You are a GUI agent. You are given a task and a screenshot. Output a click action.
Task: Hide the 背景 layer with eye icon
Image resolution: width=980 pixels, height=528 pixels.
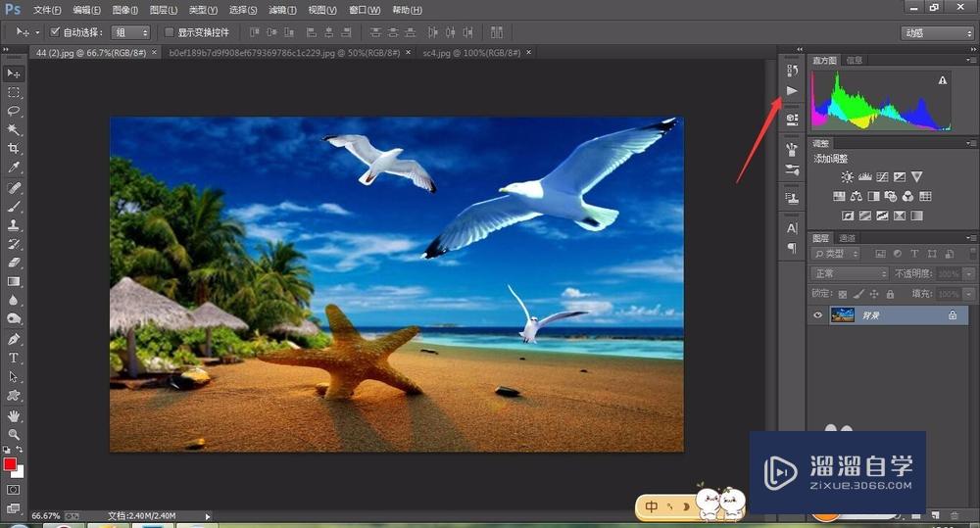coord(817,314)
